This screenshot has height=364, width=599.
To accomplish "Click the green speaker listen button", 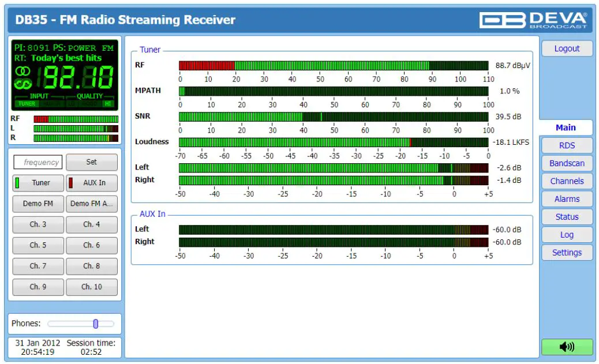I will [x=567, y=347].
